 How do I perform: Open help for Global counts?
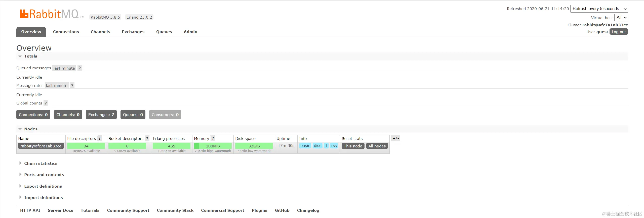pos(46,103)
